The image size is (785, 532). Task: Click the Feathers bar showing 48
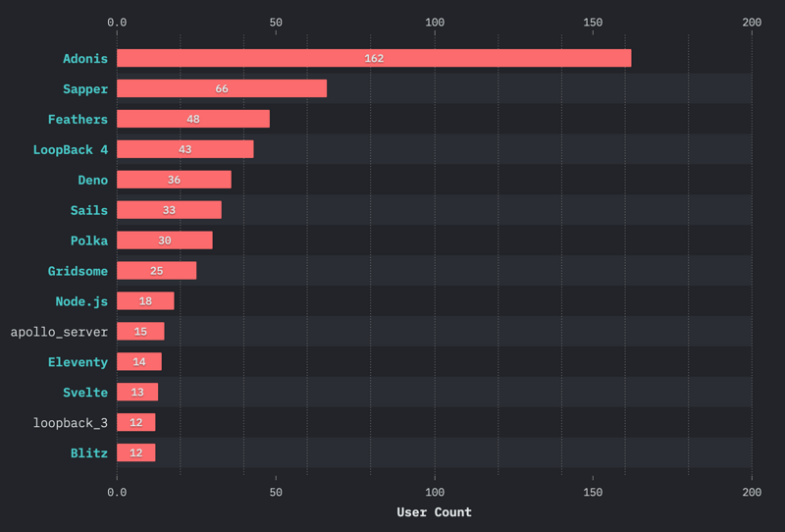(193, 119)
